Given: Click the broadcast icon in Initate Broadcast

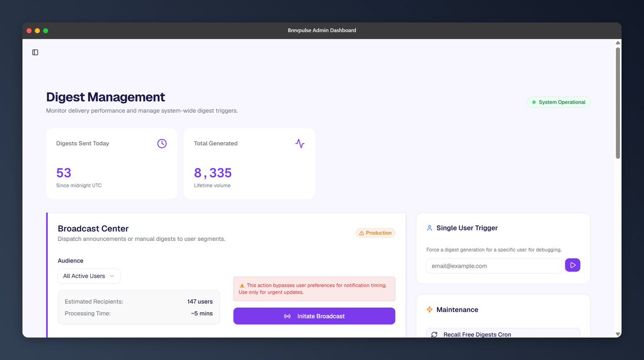Looking at the screenshot, I should point(288,316).
